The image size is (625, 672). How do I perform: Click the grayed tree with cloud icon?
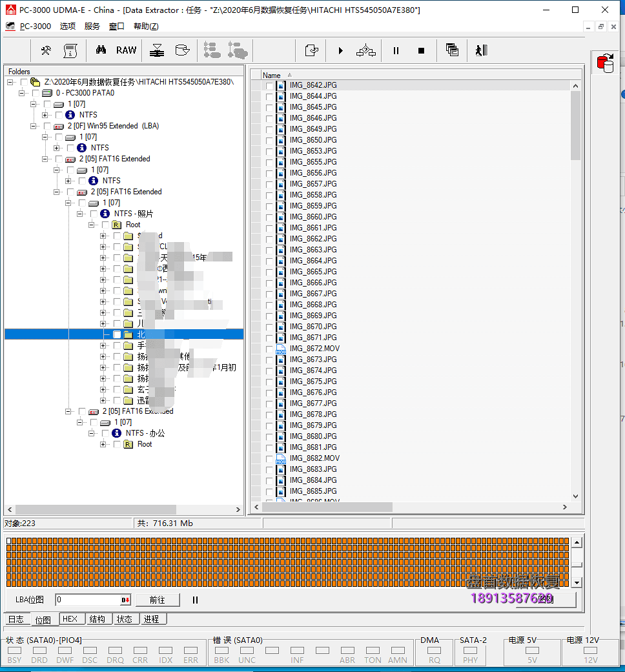coord(238,50)
